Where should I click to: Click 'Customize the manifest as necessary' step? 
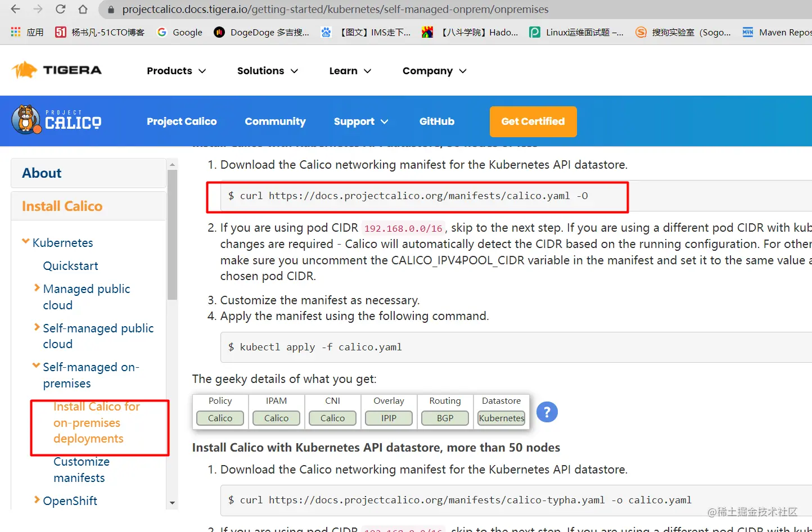320,300
